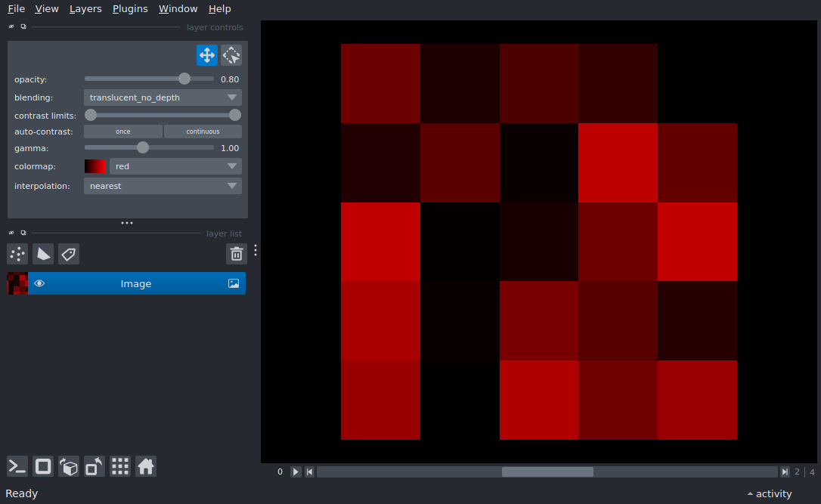This screenshot has width=821, height=504.
Task: Float the layer controls dock widget
Action: pos(23,26)
